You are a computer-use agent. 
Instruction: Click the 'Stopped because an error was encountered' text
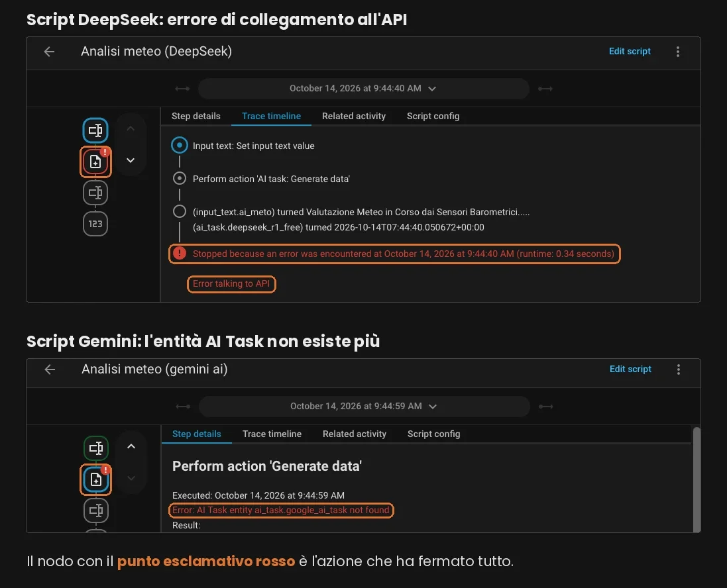403,254
